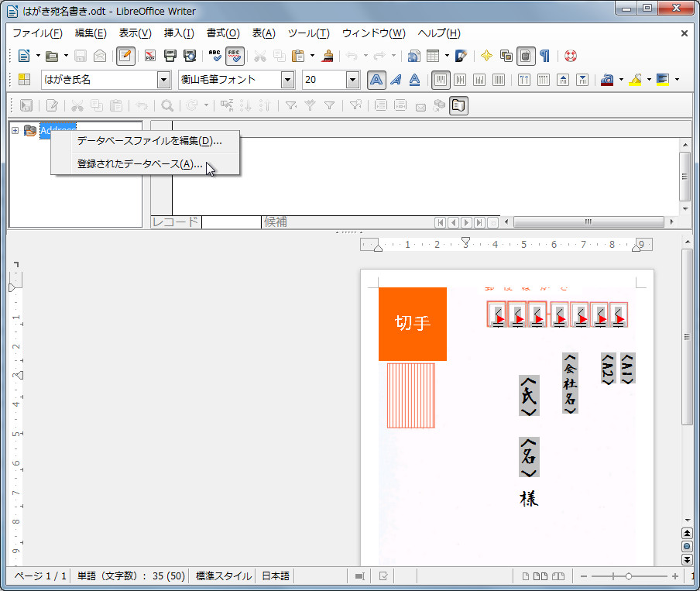The height and width of the screenshot is (591, 700).
Task: Click zoom in plus button
Action: [674, 576]
